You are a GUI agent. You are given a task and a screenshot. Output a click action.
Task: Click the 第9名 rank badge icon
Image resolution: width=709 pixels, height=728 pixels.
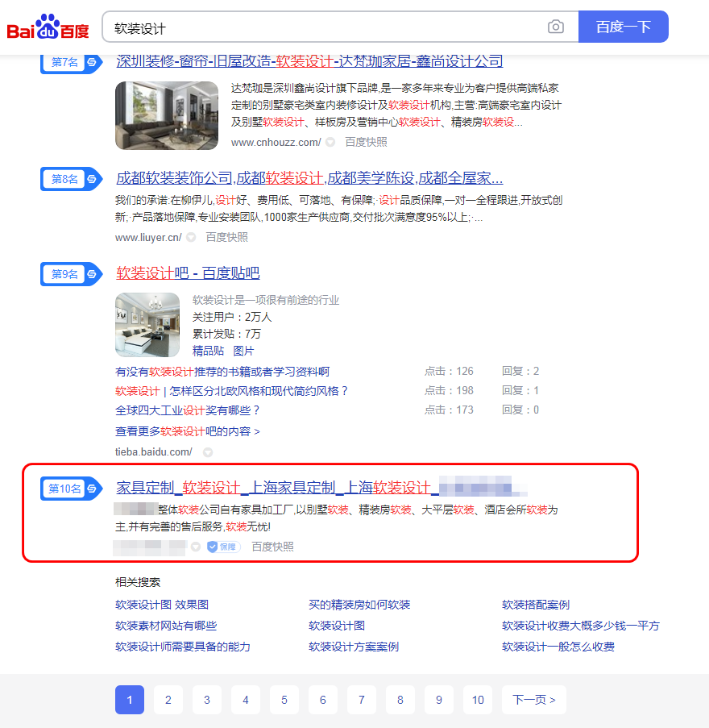(x=71, y=274)
